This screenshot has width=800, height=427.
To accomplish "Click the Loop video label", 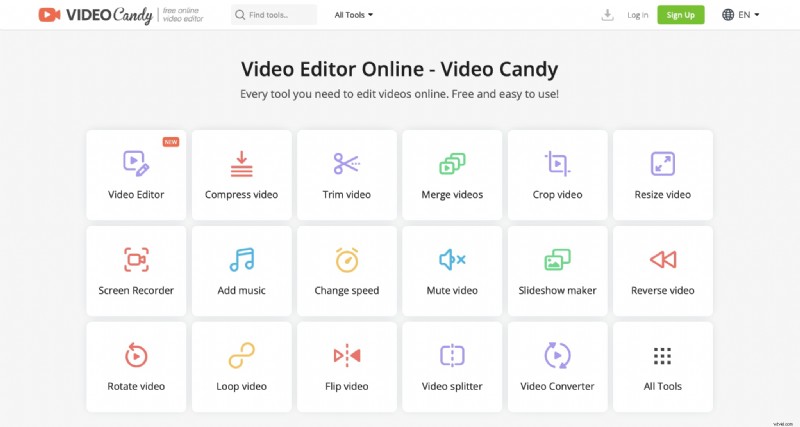I will coord(241,386).
